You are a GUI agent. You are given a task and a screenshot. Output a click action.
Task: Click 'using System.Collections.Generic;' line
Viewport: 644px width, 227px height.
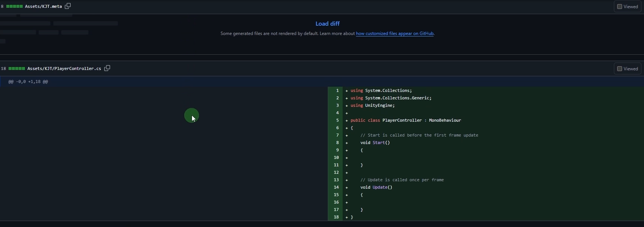391,98
